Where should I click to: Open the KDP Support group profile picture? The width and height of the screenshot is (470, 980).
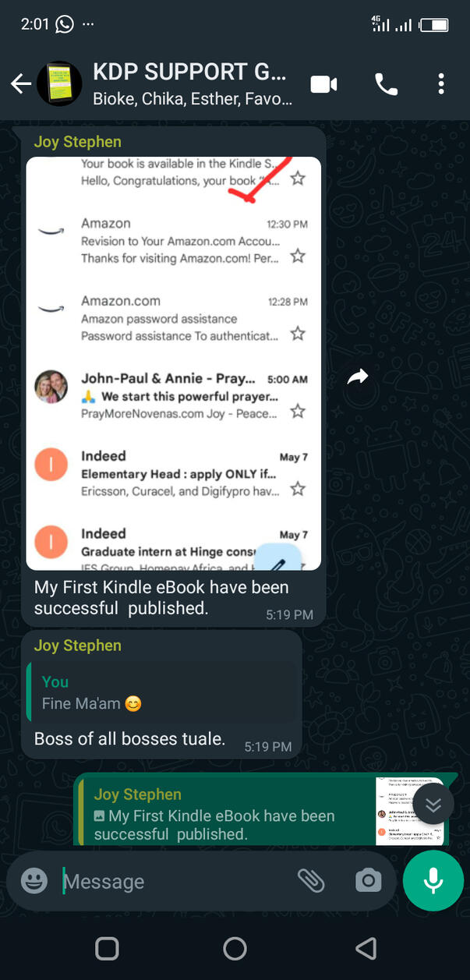pos(59,83)
